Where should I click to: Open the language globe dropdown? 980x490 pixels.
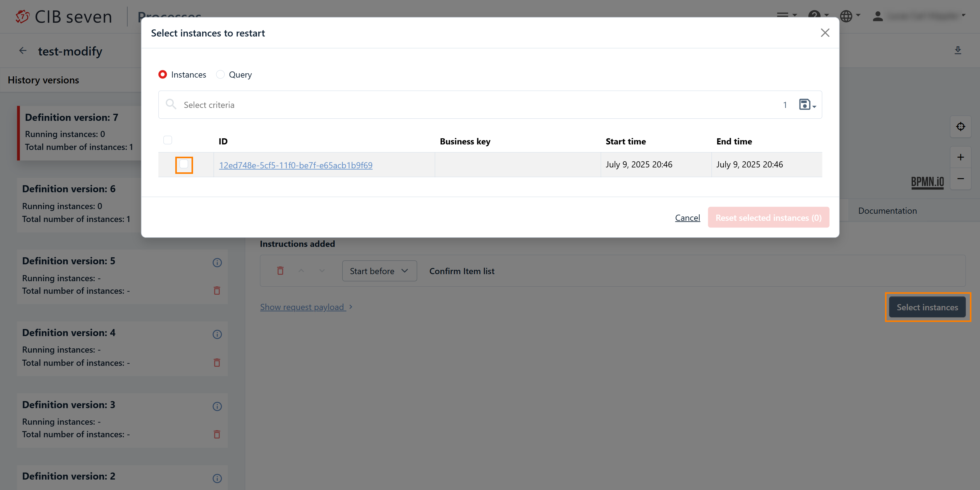coord(849,16)
